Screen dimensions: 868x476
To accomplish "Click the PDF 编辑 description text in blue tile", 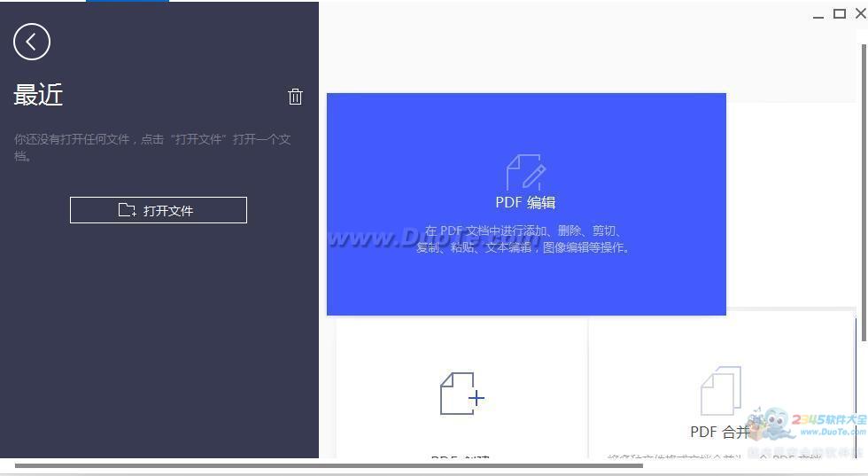I will 525,239.
